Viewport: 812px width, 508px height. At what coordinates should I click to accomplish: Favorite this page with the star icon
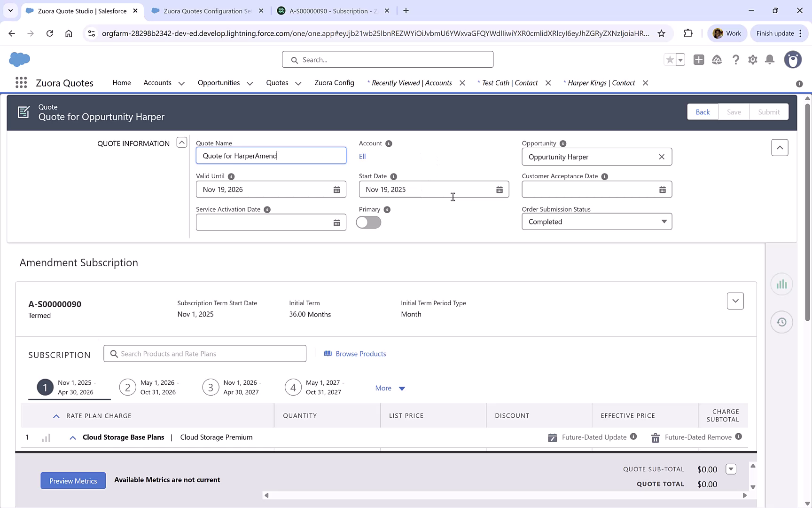point(669,60)
